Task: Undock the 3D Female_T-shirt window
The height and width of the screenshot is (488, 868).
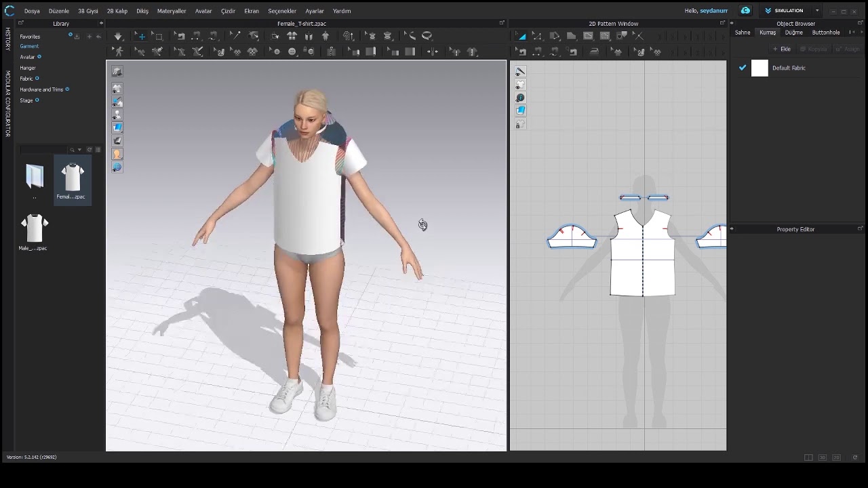Action: click(502, 24)
